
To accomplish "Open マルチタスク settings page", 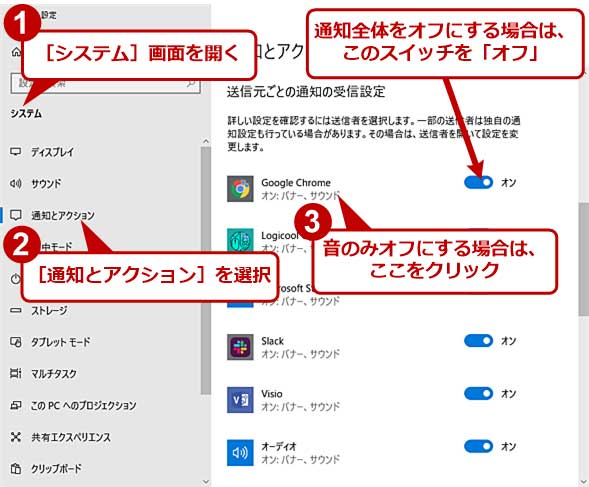I will (54, 374).
